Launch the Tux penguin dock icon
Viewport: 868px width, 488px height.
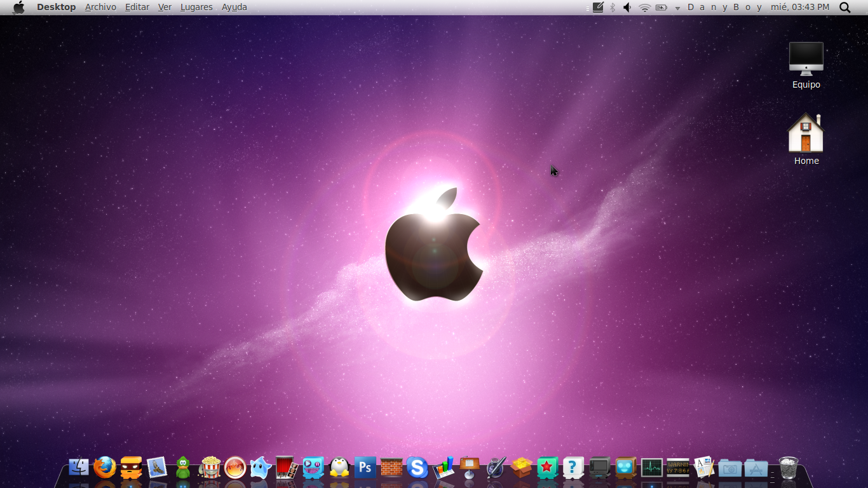[x=339, y=468]
